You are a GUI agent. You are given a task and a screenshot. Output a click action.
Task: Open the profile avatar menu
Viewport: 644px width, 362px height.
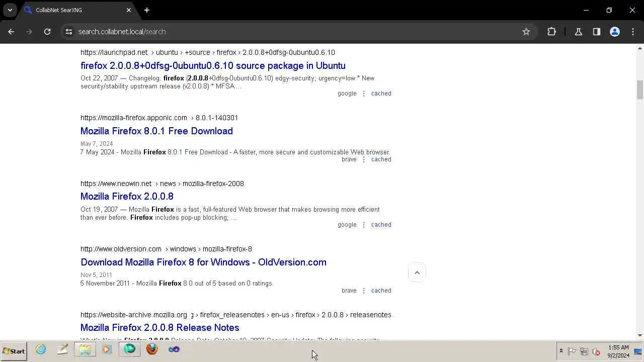click(x=615, y=32)
